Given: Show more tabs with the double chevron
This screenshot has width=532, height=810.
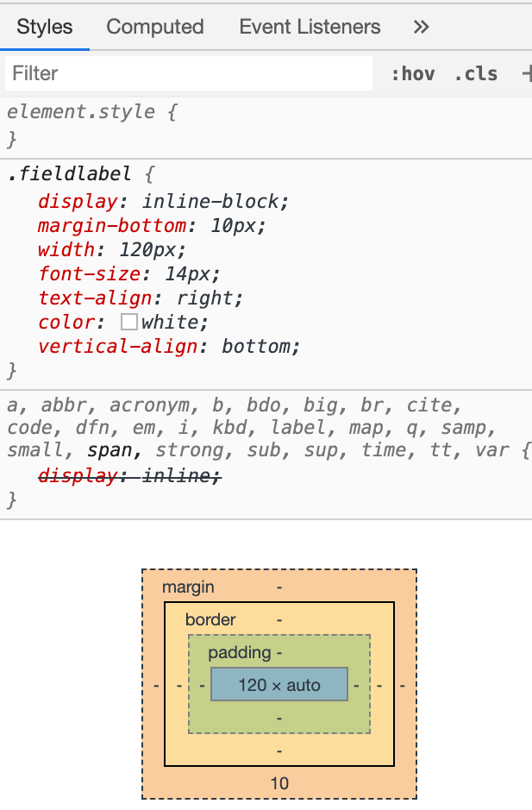Looking at the screenshot, I should tap(422, 27).
